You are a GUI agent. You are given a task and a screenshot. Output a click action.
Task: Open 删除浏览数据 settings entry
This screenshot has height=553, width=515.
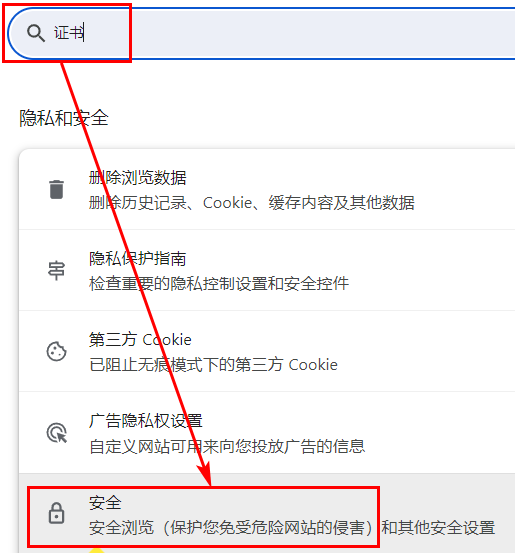(x=267, y=189)
